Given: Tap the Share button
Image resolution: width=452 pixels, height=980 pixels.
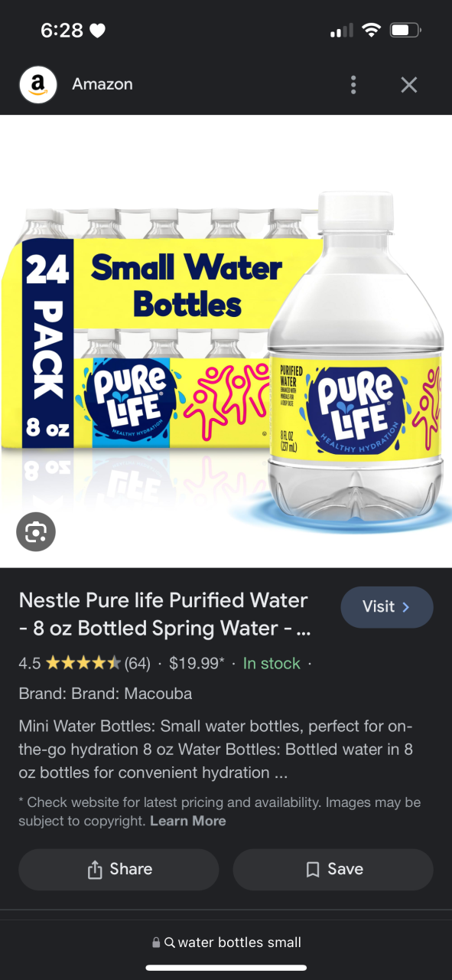Looking at the screenshot, I should click(x=119, y=869).
